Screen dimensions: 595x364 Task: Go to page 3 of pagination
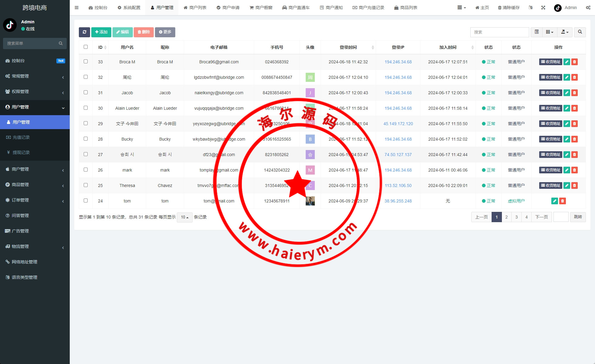pyautogui.click(x=516, y=217)
